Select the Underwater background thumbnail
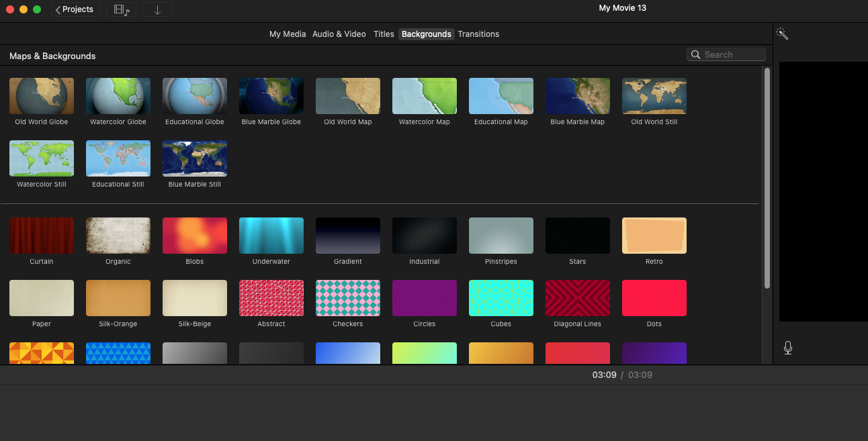The height and width of the screenshot is (441, 868). 271,236
